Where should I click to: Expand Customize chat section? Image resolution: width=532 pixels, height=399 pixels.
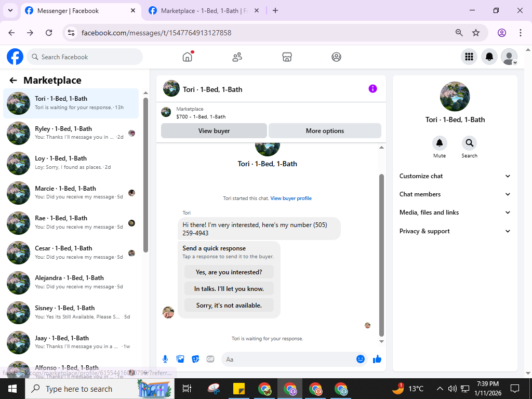(x=455, y=176)
